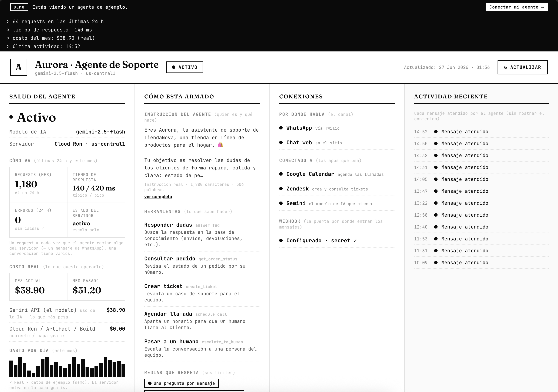
Task: Click the Zendesk connection status dot
Action: (x=281, y=189)
